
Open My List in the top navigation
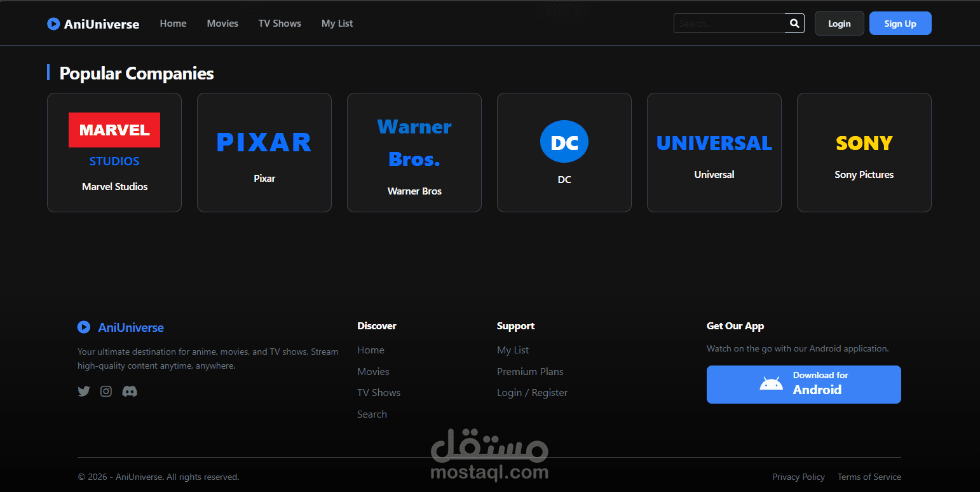[337, 24]
